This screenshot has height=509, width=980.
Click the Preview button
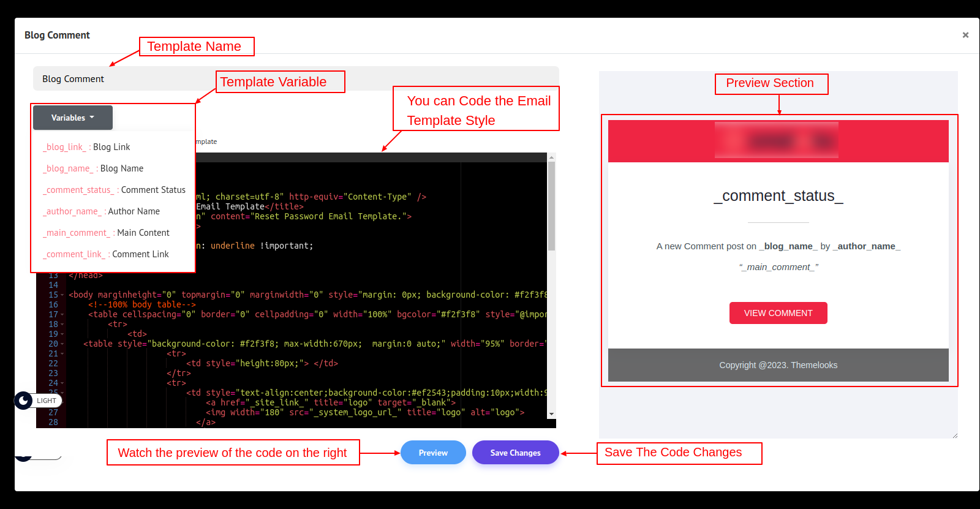(433, 453)
